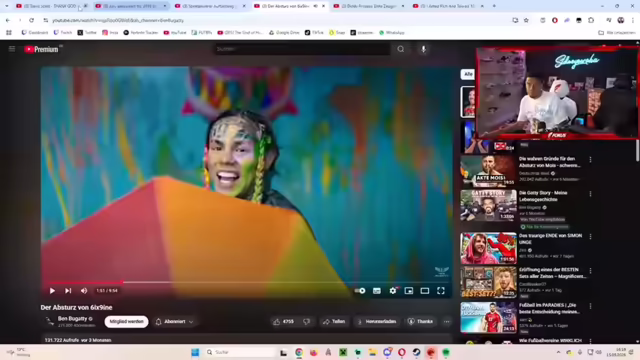
Task: Show hidden system tray icons
Action: [x=558, y=352]
